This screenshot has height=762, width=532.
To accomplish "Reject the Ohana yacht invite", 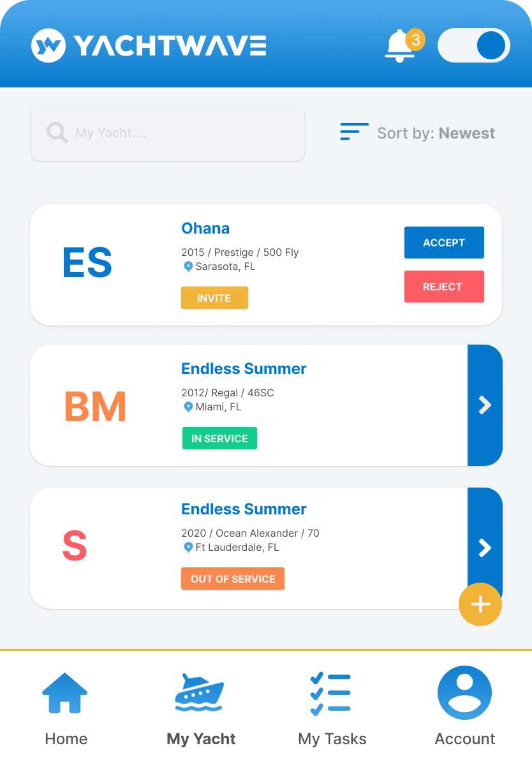I will coord(444,287).
